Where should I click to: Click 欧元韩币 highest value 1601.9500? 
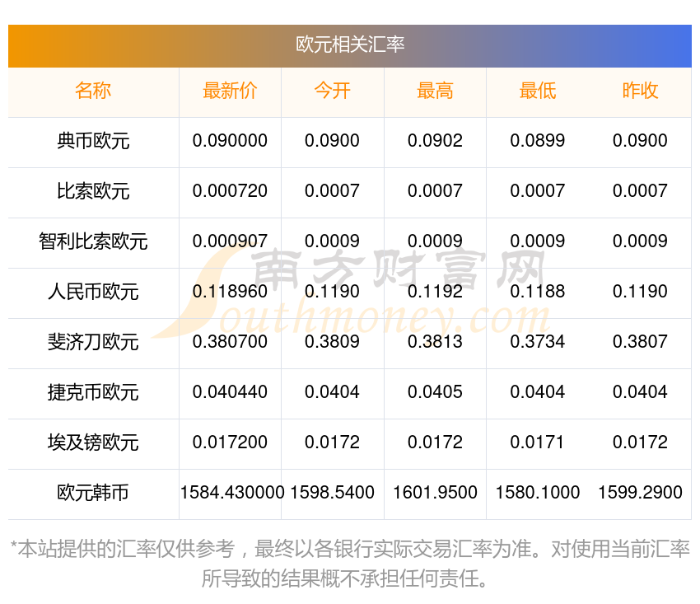(x=435, y=492)
